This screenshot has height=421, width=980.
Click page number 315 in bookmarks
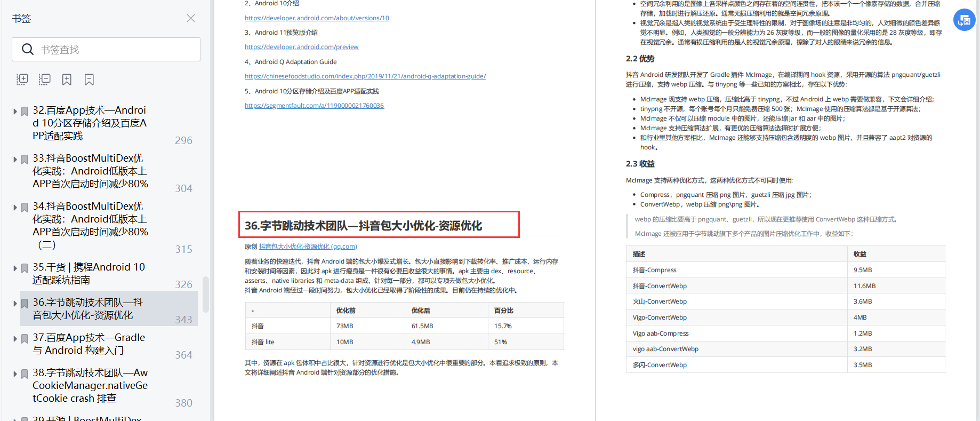[183, 249]
